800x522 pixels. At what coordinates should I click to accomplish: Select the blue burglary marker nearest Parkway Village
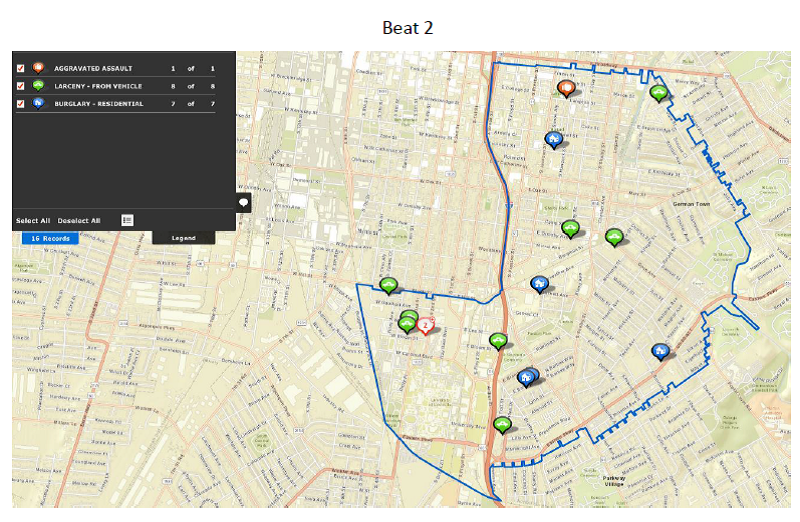click(x=659, y=351)
